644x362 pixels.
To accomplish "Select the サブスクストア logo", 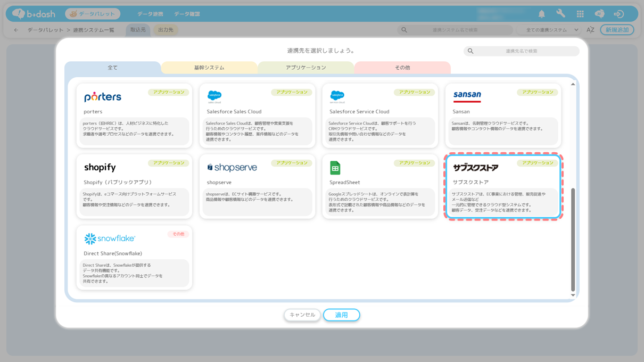I will point(475,168).
